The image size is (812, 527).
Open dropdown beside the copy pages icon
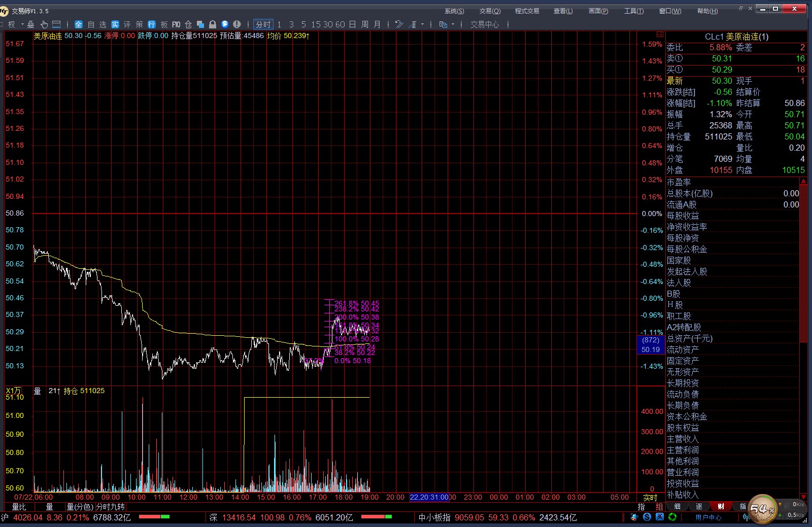(453, 24)
